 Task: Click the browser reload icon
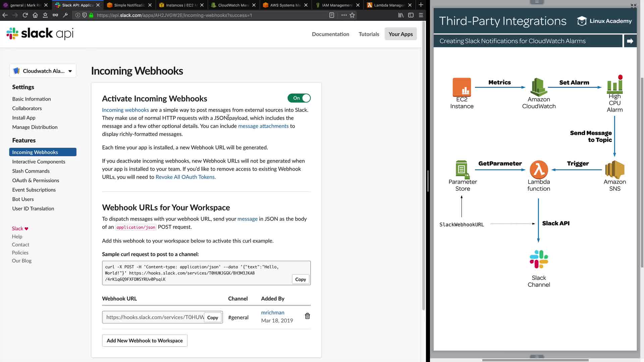pyautogui.click(x=25, y=15)
